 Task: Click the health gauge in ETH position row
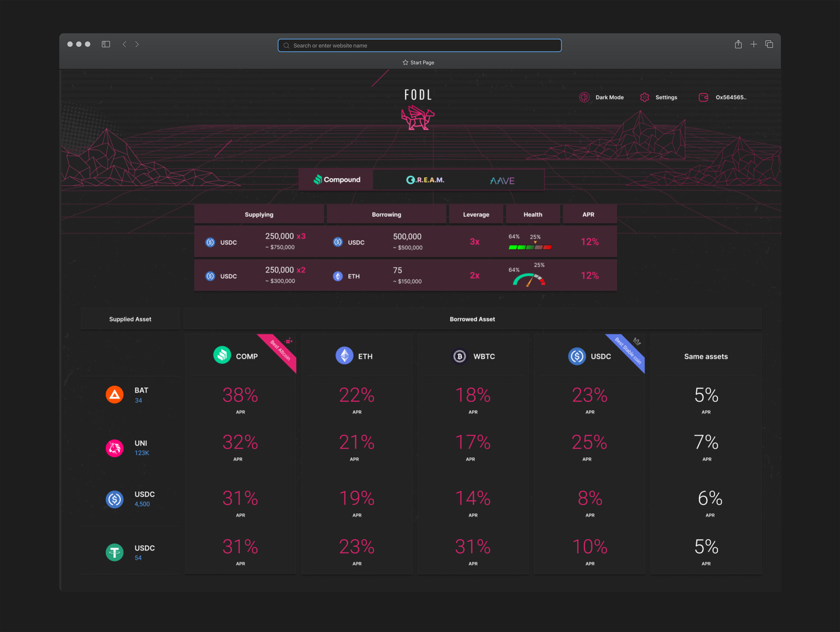(x=529, y=280)
